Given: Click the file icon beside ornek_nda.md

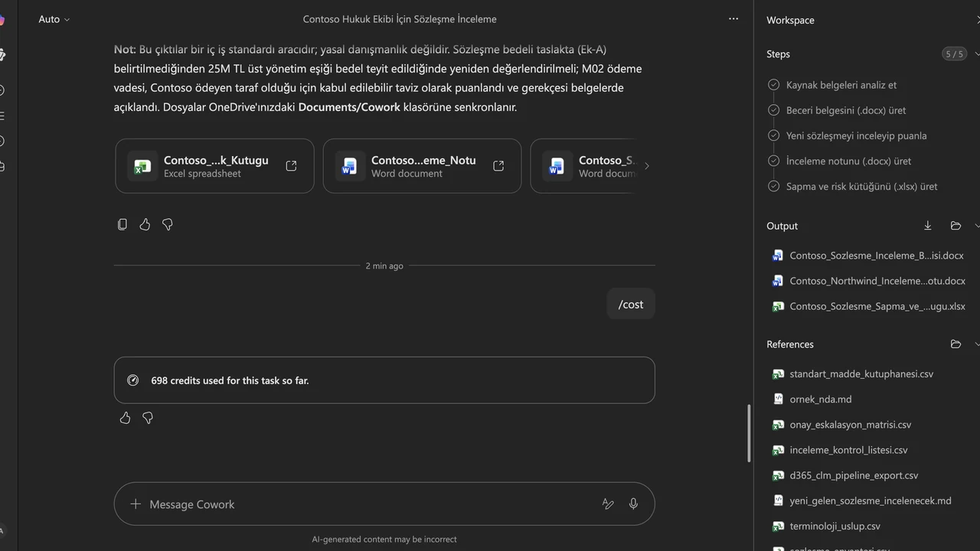Looking at the screenshot, I should (x=778, y=399).
